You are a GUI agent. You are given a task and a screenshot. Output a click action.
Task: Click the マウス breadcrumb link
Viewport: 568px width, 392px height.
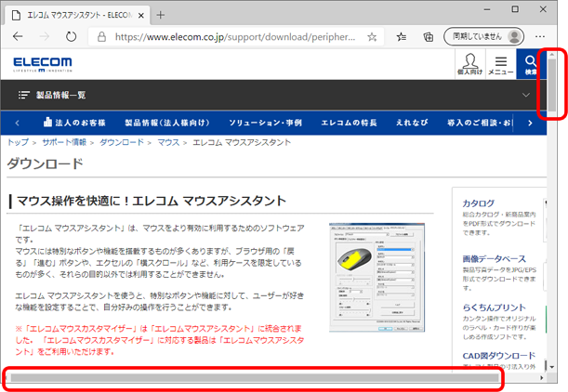coord(168,142)
